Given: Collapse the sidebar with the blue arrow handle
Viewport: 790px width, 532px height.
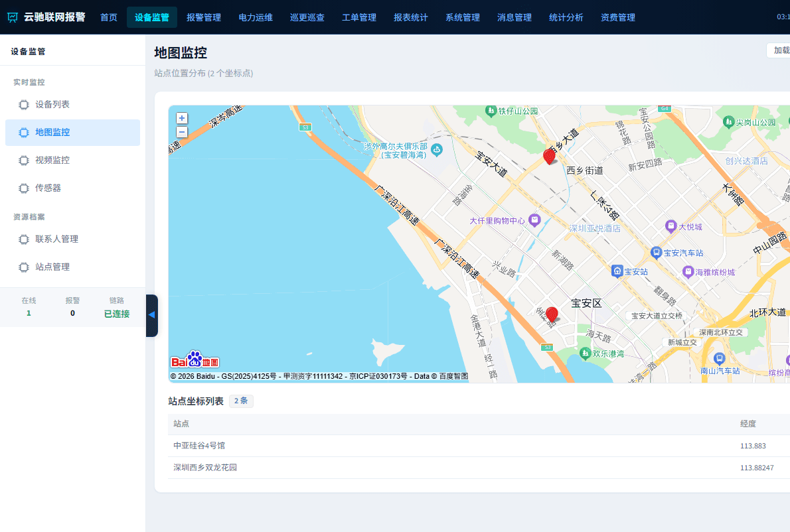Looking at the screenshot, I should coord(151,315).
